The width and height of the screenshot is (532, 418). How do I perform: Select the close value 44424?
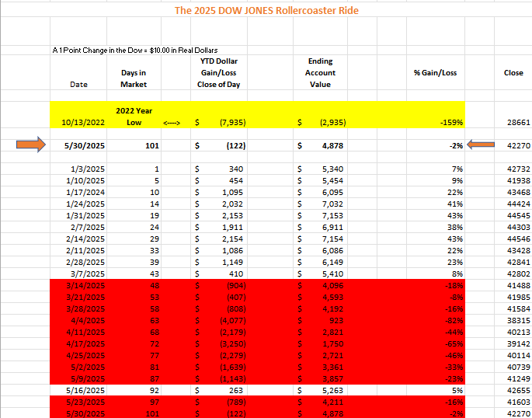(519, 204)
